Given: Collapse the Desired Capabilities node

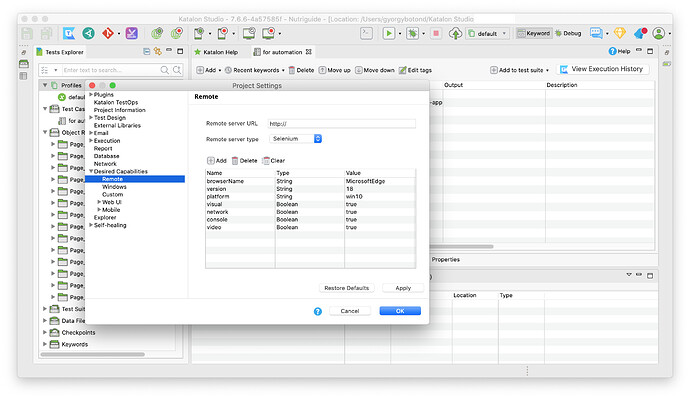Looking at the screenshot, I should click(91, 172).
